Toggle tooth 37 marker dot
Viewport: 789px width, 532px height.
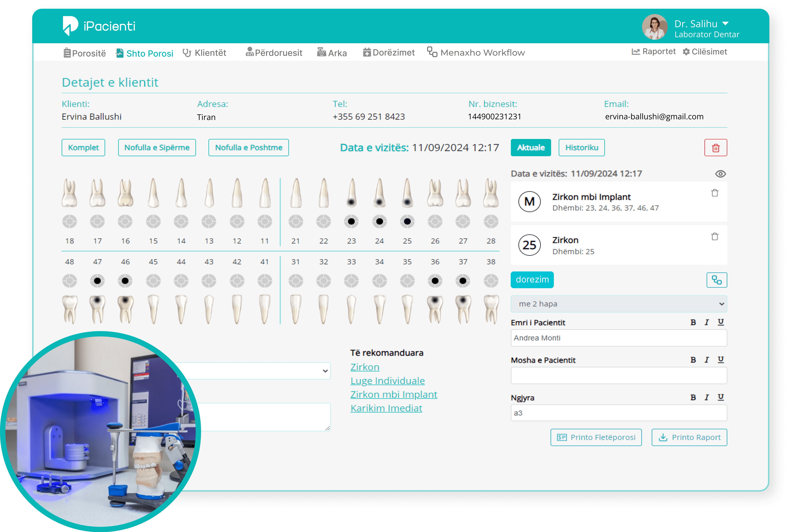pos(463,281)
